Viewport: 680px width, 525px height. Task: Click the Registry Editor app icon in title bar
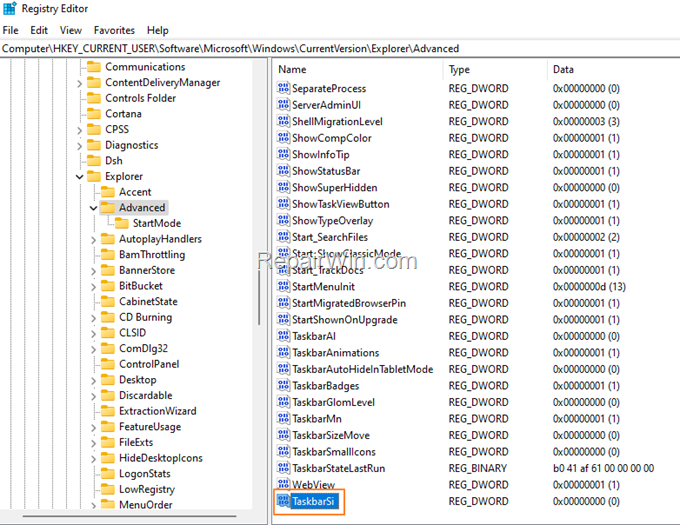[10, 8]
